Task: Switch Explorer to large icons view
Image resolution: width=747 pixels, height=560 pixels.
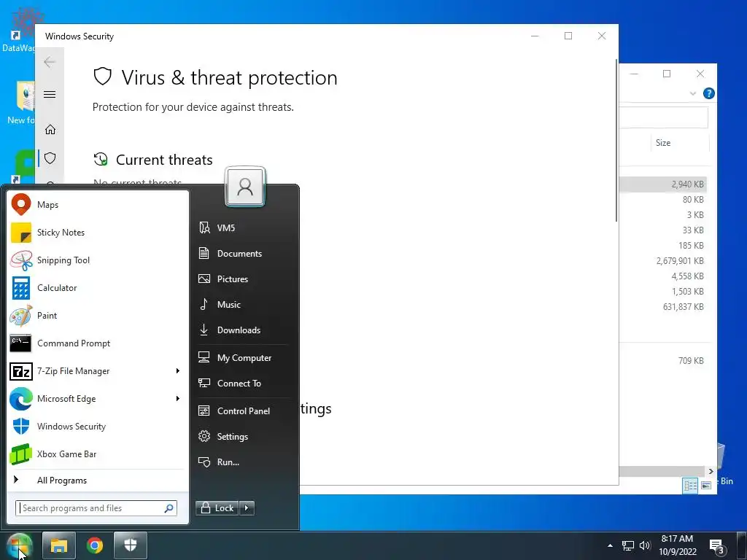Action: pyautogui.click(x=706, y=486)
